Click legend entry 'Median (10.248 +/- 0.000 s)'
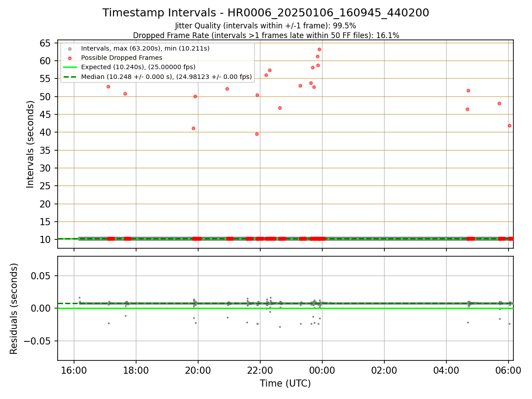532x399 pixels. tap(167, 77)
